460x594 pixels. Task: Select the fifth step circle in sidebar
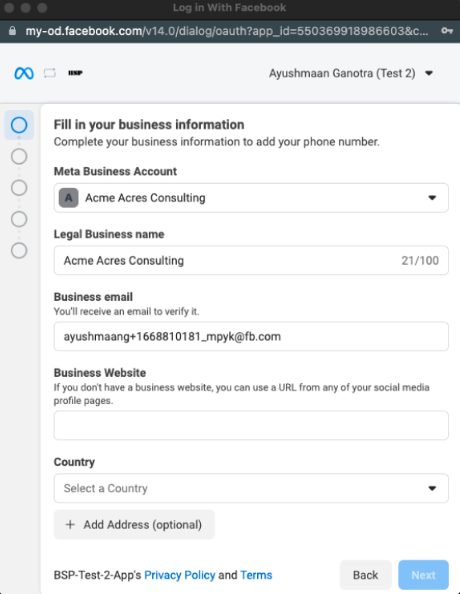pyautogui.click(x=19, y=250)
